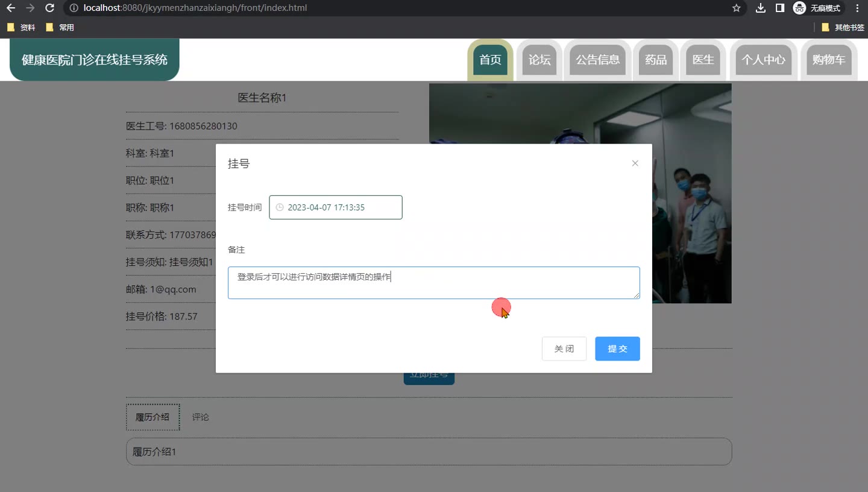Open the 挂号时间 date-time picker

click(x=336, y=207)
